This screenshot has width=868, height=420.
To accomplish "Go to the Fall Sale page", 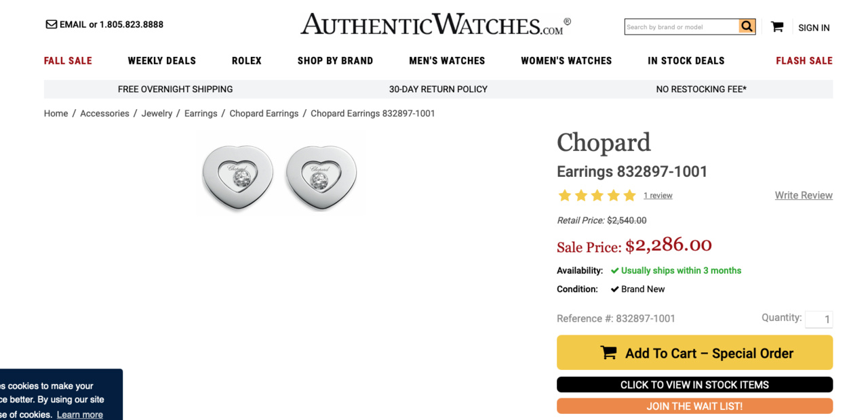I will pos(68,61).
